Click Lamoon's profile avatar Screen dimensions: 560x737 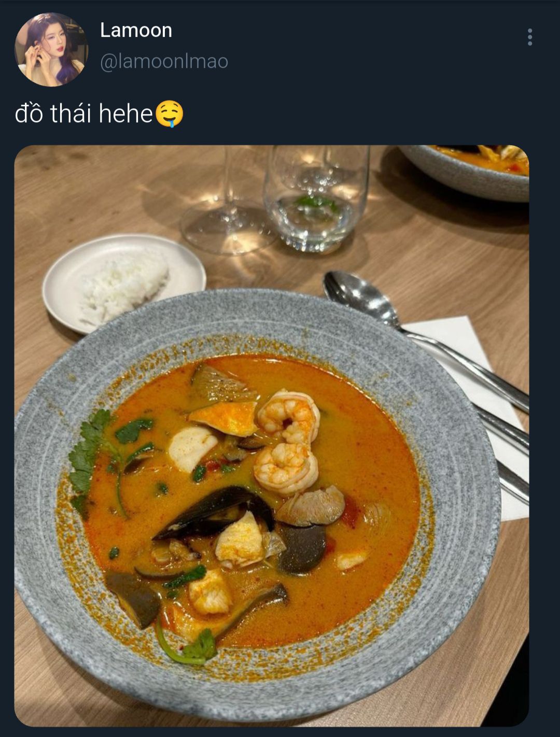tap(51, 49)
